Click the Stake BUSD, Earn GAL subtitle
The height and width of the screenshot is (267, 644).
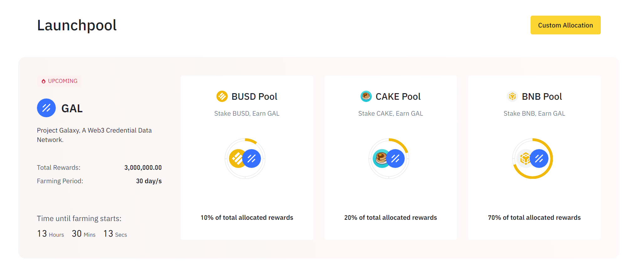coord(247,113)
